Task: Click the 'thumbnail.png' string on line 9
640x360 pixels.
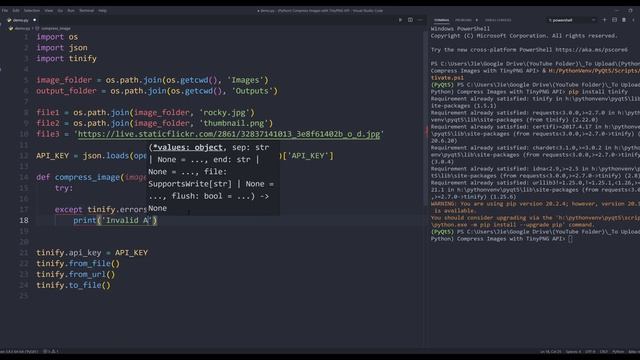Action: [x=236, y=123]
